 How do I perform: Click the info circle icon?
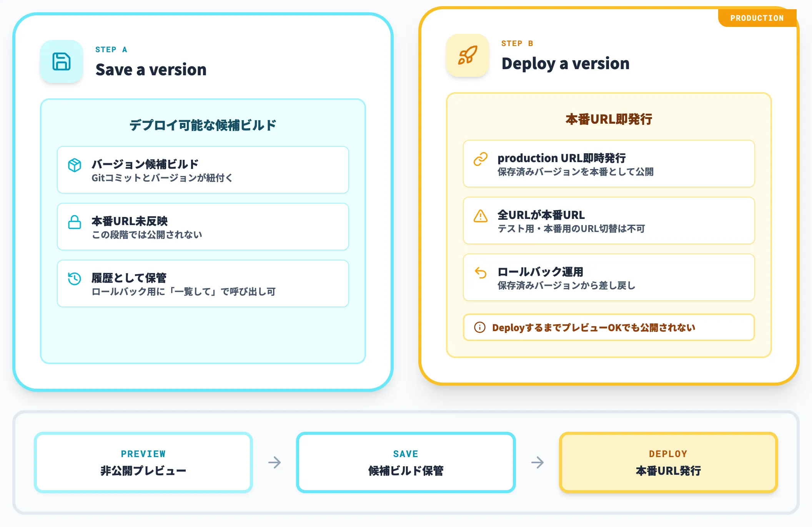point(480,327)
